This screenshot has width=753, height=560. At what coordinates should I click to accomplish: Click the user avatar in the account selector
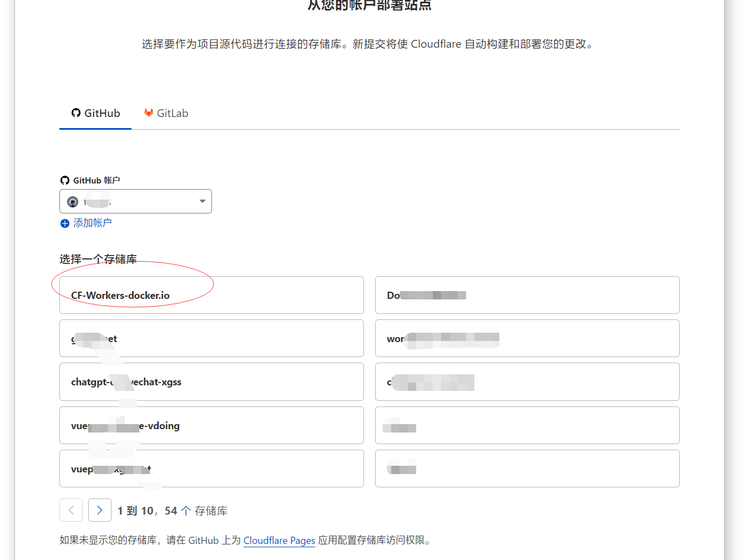pos(73,202)
